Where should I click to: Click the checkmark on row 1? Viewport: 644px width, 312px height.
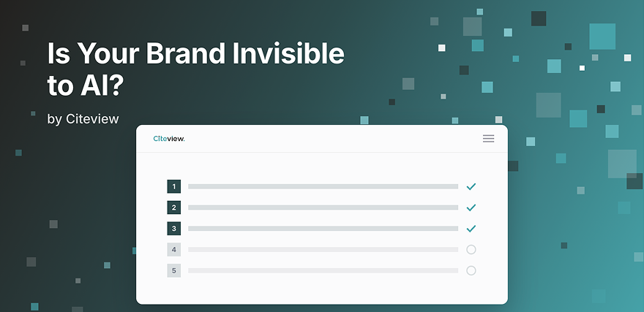point(471,186)
